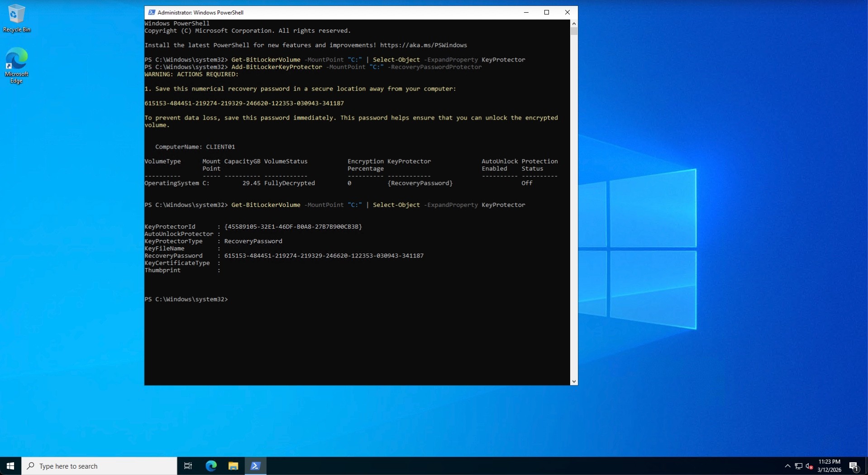Click the muted speaker volume icon
The image size is (868, 475).
click(809, 466)
